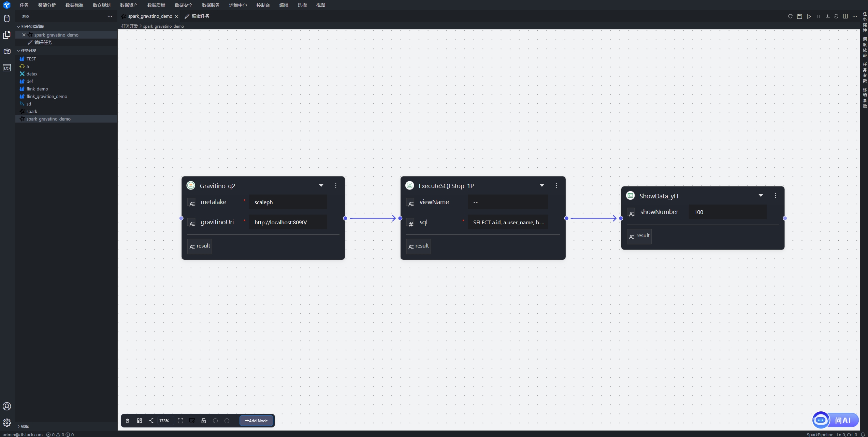
Task: Collapse the ShowData_yH node with its arrow
Action: (x=761, y=196)
